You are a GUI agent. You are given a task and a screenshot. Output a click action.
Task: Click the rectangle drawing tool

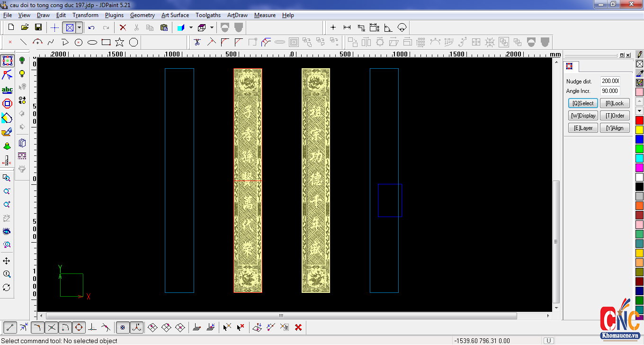[x=106, y=42]
